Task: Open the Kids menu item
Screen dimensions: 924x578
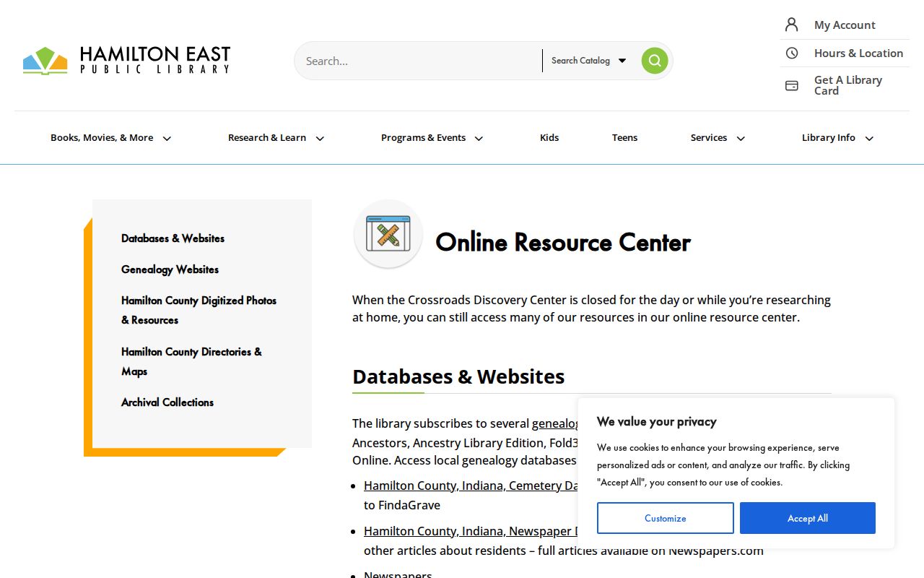Action: 549,137
